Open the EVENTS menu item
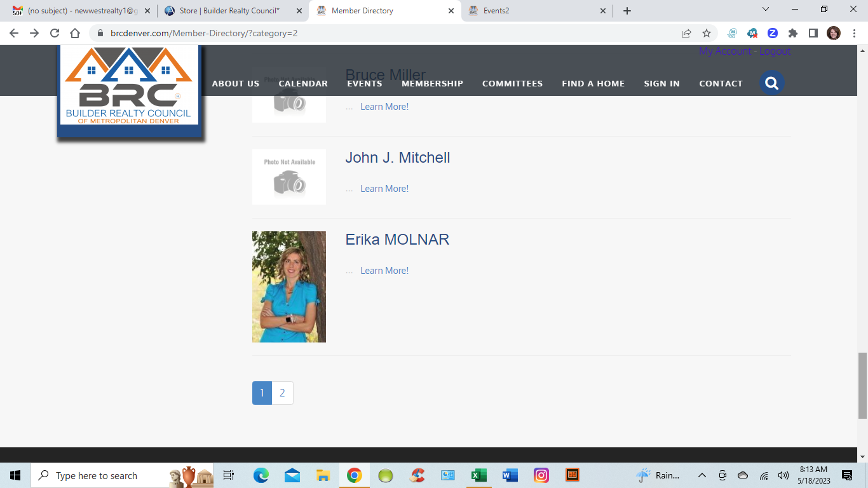Viewport: 868px width, 488px height. click(x=365, y=83)
